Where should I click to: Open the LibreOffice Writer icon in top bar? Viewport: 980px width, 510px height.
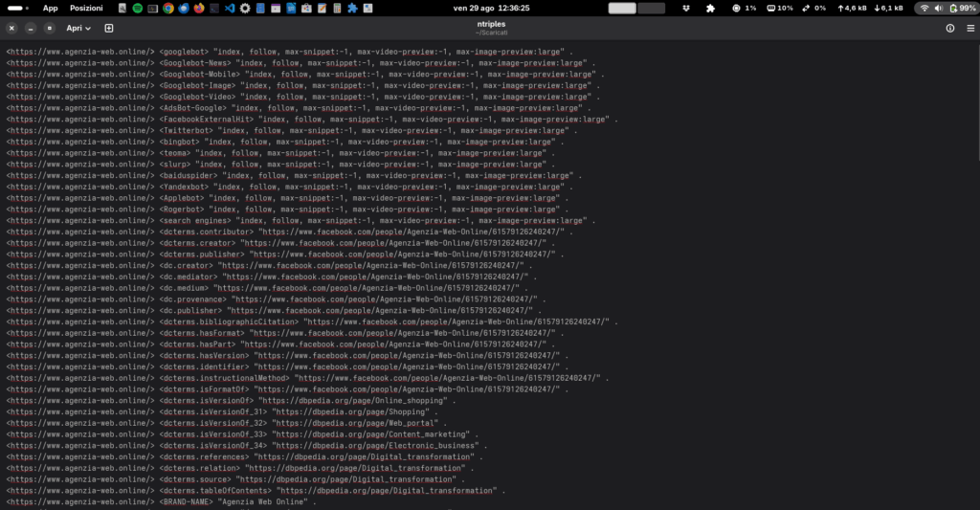coord(291,8)
